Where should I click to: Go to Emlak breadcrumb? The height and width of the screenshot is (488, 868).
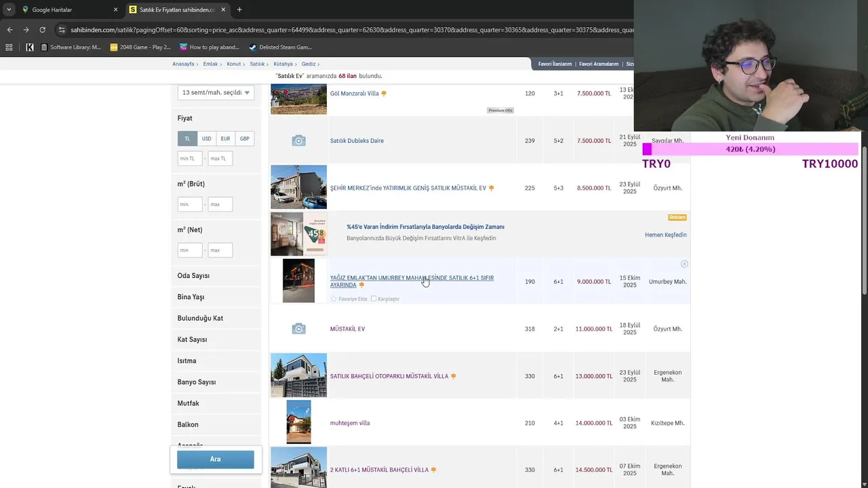(x=210, y=64)
